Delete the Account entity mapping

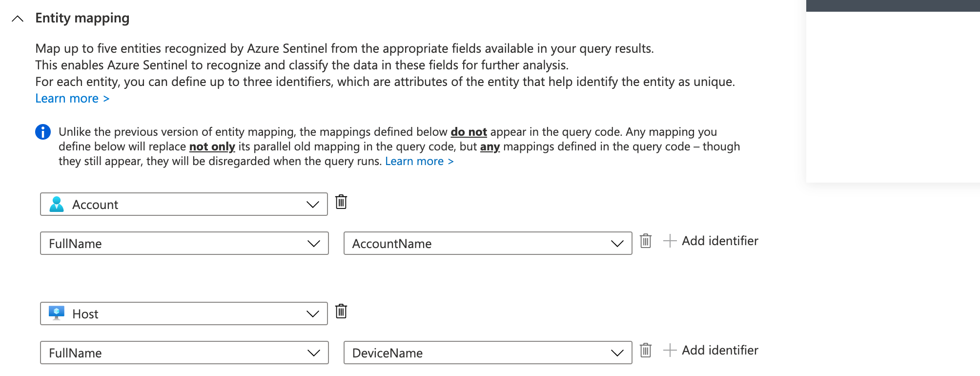point(341,202)
